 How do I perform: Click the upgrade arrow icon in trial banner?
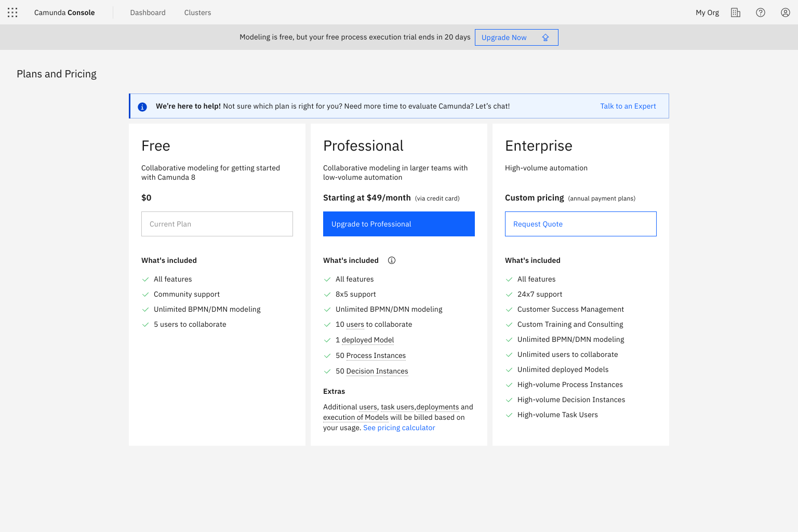546,37
